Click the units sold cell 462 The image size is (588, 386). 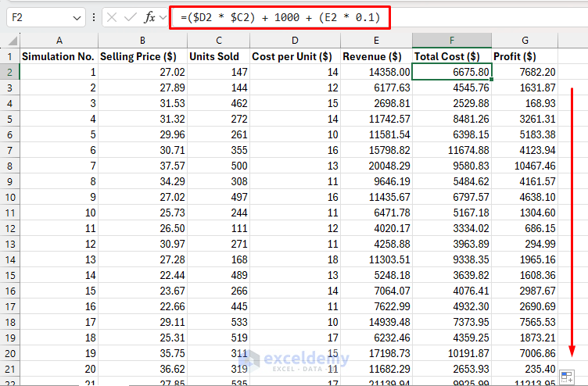(219, 103)
